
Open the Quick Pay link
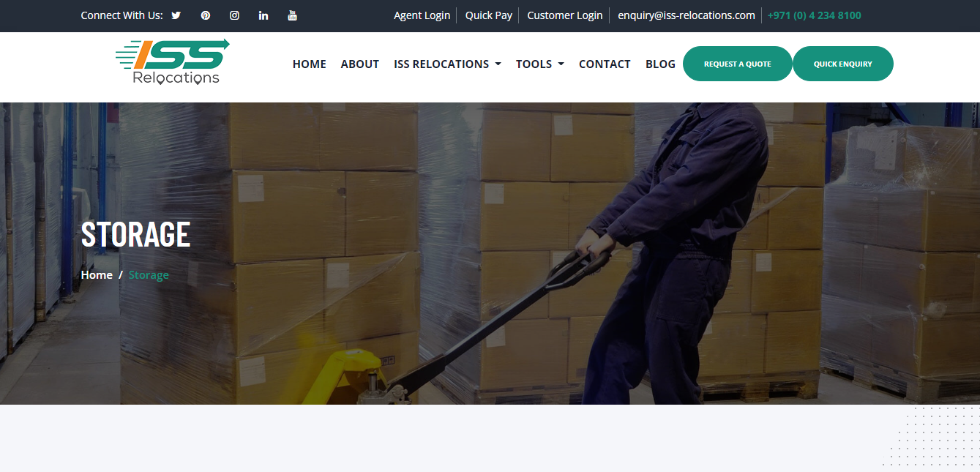click(489, 15)
